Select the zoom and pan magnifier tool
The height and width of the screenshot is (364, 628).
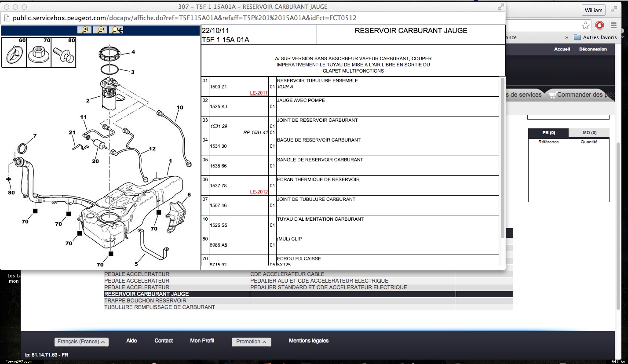(117, 30)
